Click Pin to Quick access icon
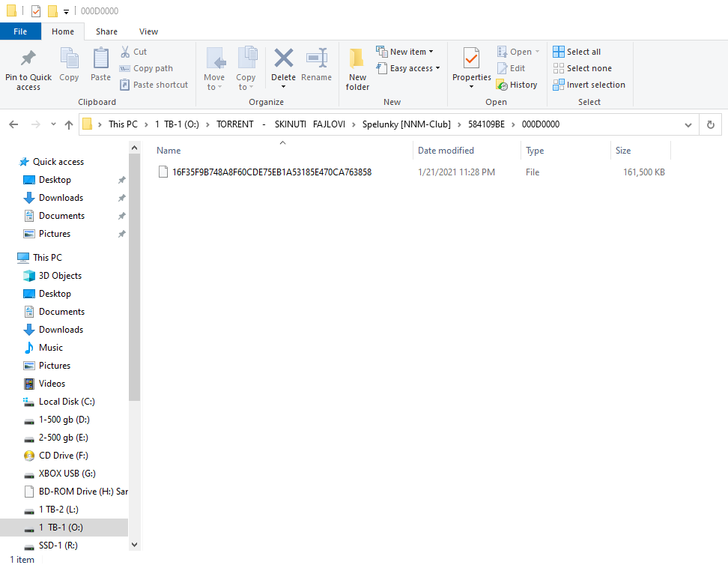728x568 pixels. [x=28, y=58]
